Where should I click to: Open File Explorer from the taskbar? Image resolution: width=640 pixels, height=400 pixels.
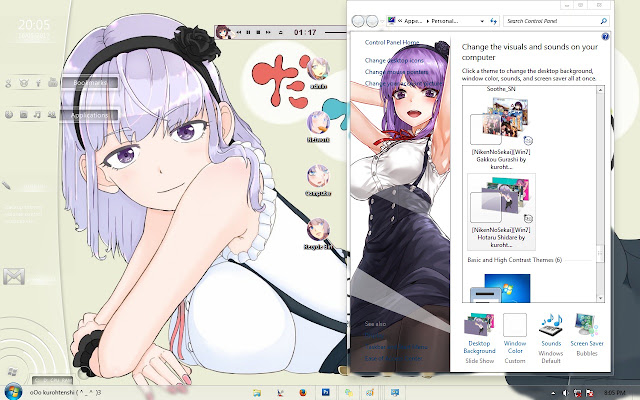point(257,393)
